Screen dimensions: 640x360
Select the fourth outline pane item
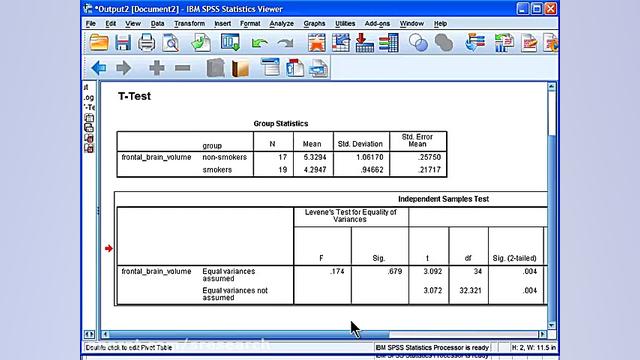pos(89,148)
